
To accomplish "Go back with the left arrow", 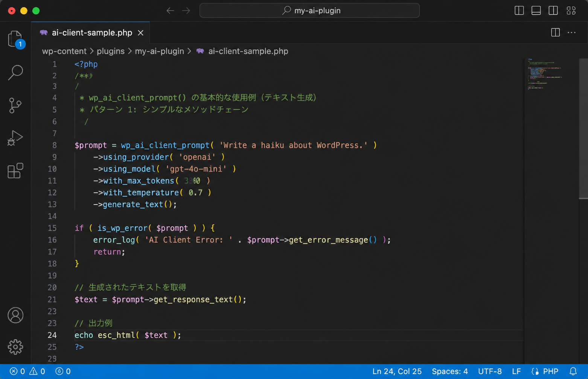I will click(x=170, y=11).
